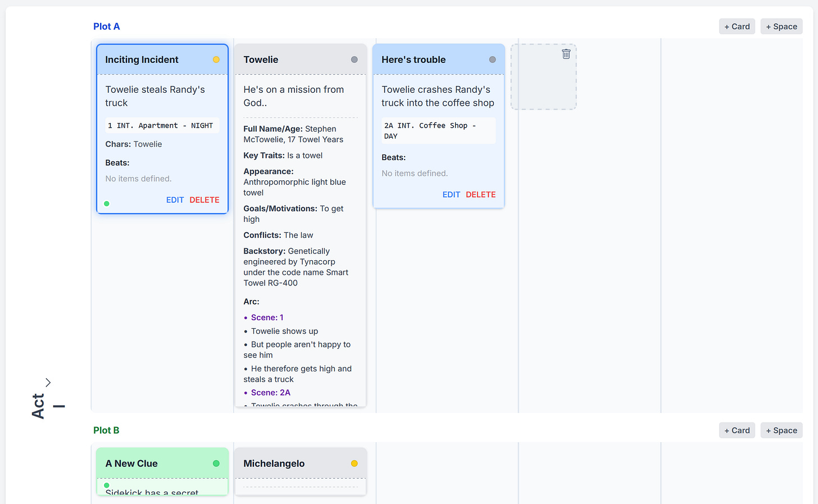Add a card to Plot A

click(x=737, y=26)
